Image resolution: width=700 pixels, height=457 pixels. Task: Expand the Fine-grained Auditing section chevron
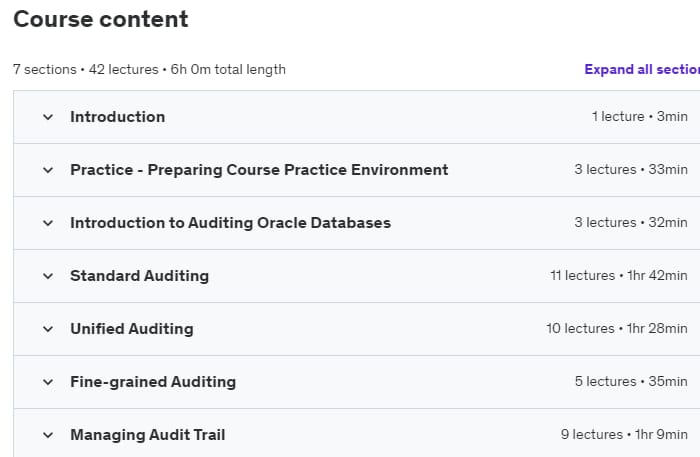[x=48, y=382]
